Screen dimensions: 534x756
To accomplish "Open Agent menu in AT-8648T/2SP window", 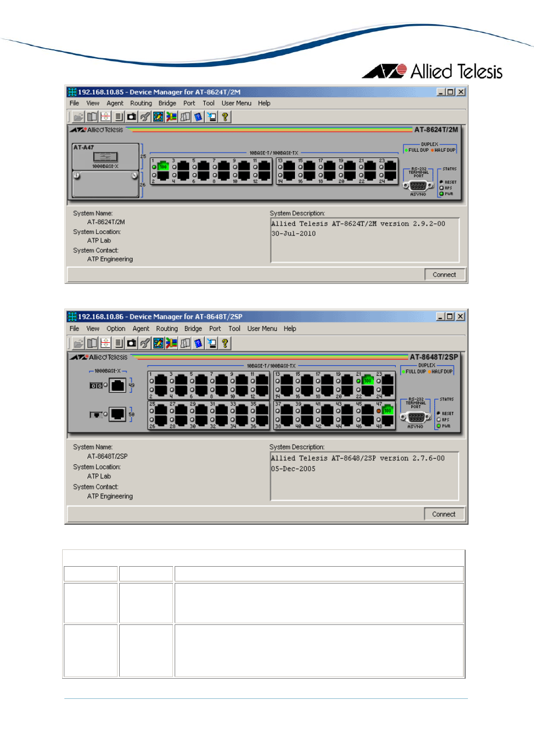I will coord(141,329).
